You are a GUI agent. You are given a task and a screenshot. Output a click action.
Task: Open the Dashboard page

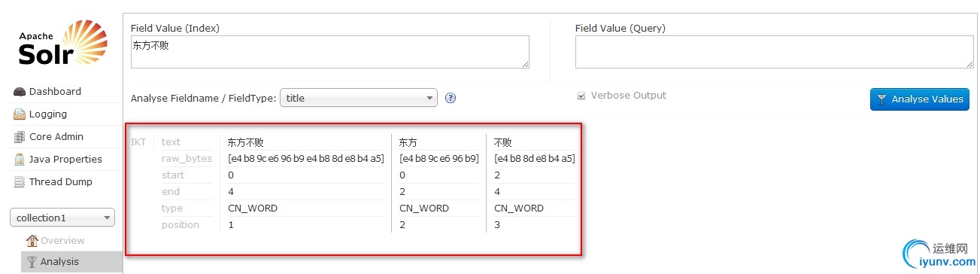coord(55,92)
